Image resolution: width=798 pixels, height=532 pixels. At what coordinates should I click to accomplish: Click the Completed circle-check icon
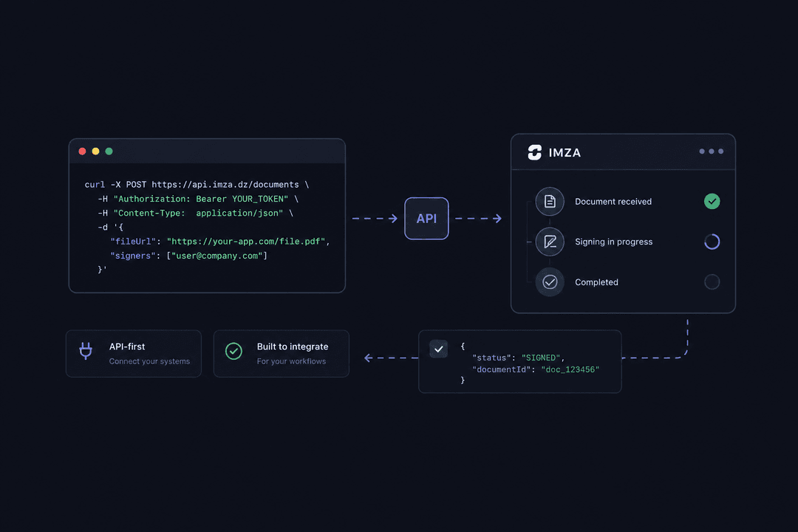pyautogui.click(x=550, y=282)
